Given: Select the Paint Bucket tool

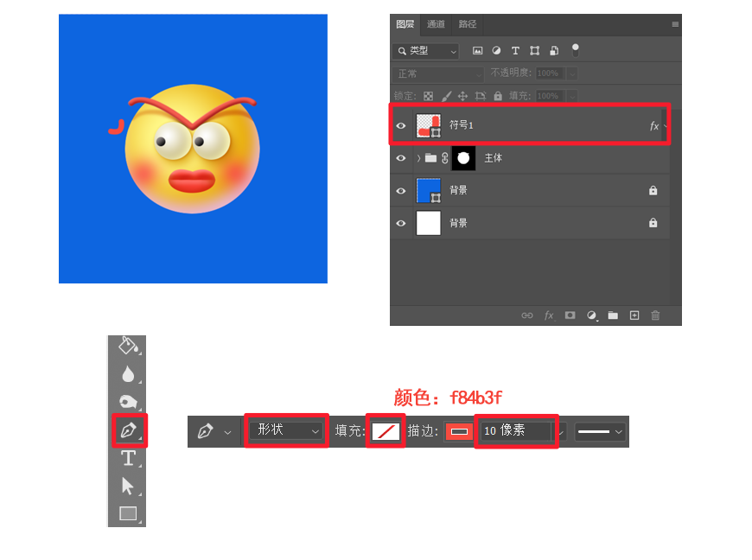Looking at the screenshot, I should click(127, 345).
